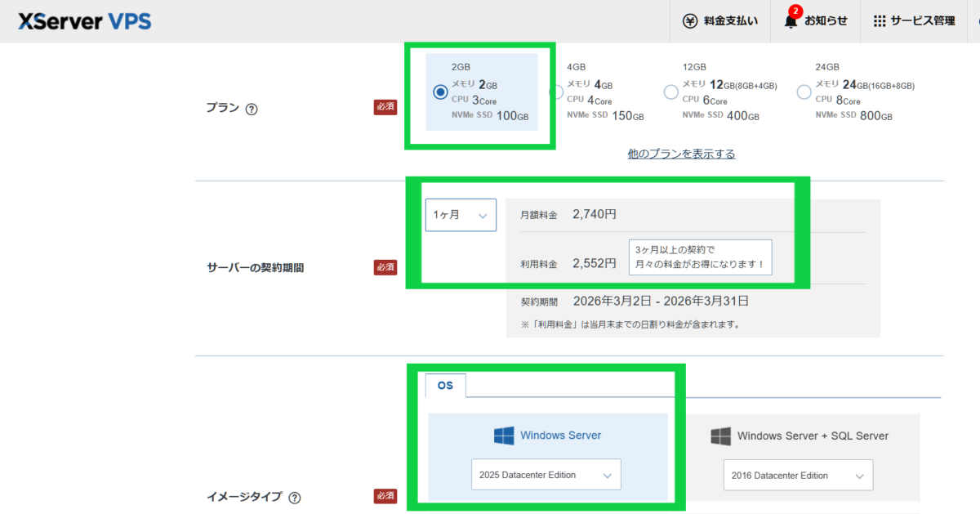Image resolution: width=980 pixels, height=514 pixels.
Task: Click the service management grid icon
Action: click(879, 21)
